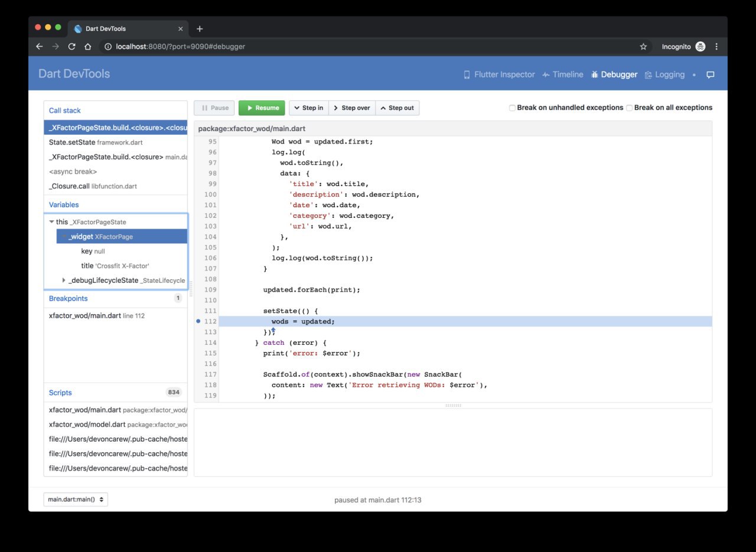Open a new browser tab

click(x=200, y=28)
